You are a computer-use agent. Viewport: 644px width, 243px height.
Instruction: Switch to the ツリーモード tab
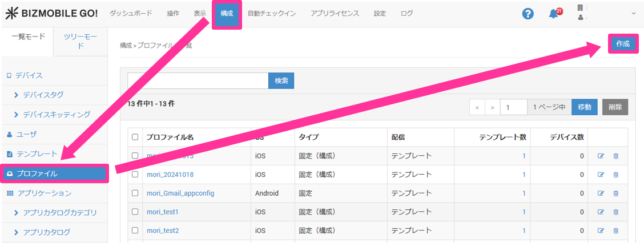coord(80,41)
